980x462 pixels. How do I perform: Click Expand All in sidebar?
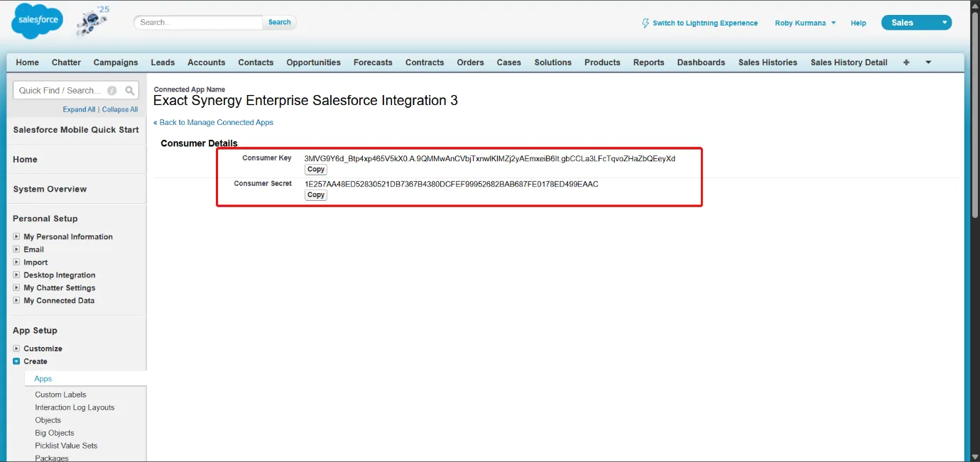tap(79, 109)
